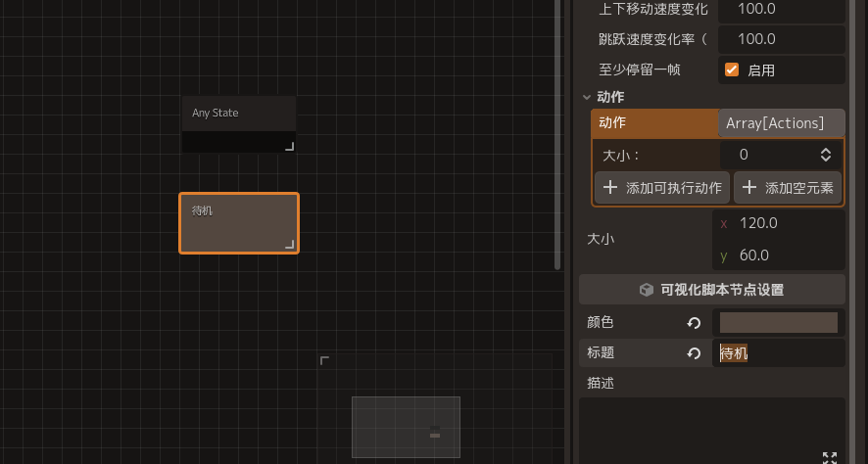Click the 标题 label
Image resolution: width=868 pixels, height=464 pixels.
pos(601,352)
